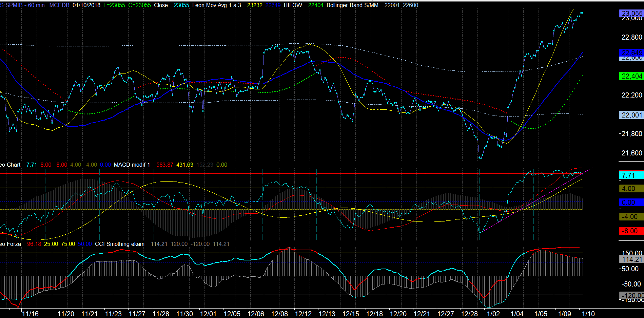Click the S:SPMIB - 60 min symbol label
Screen dimensions: 644x318
pos(22,5)
